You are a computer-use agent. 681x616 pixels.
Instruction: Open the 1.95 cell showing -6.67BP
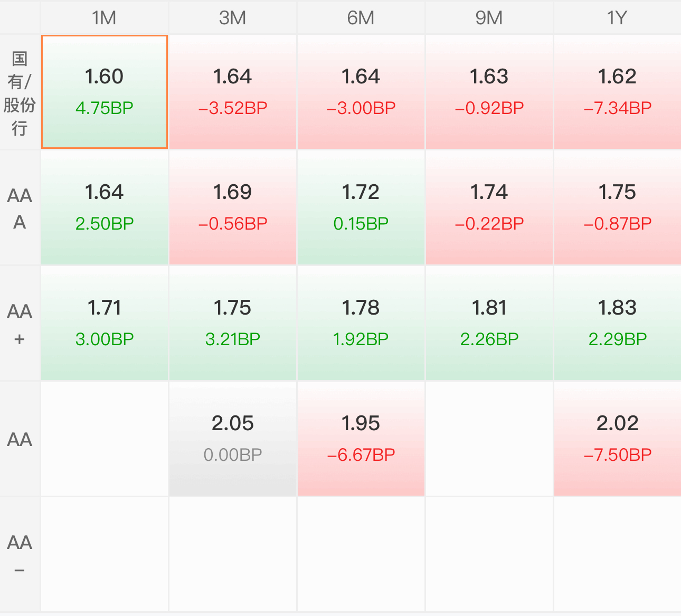361,439
